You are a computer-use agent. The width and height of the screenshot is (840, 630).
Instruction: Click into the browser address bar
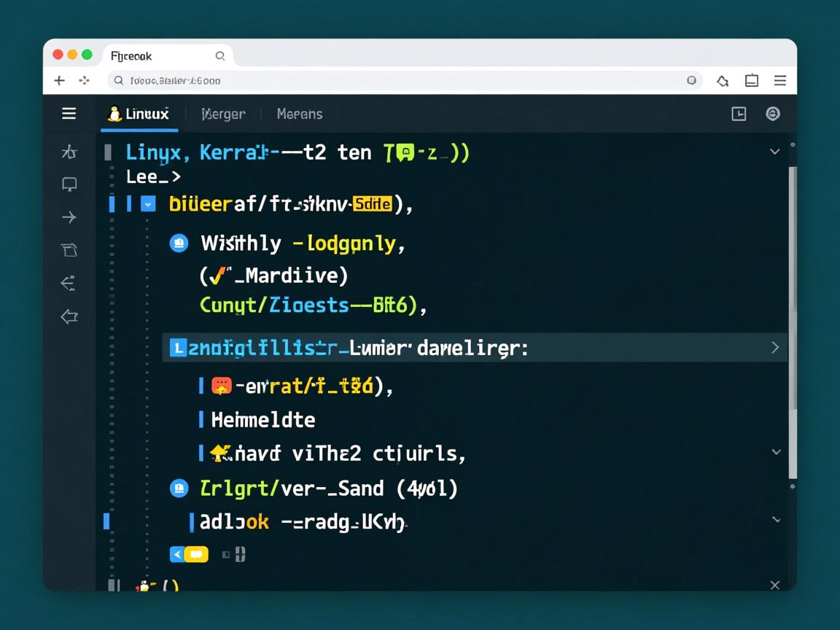[x=401, y=81]
